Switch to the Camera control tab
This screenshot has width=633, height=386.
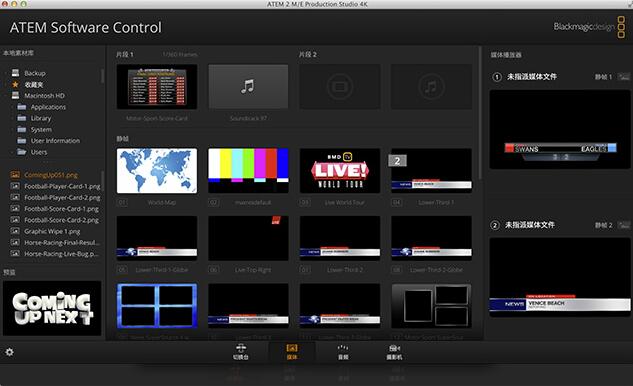click(394, 351)
